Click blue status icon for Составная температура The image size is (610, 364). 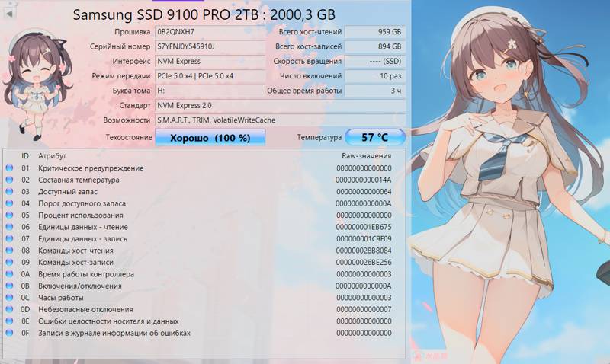[9, 180]
